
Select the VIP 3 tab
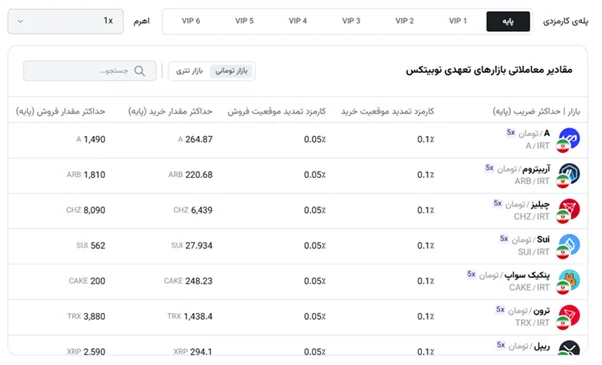coord(351,21)
